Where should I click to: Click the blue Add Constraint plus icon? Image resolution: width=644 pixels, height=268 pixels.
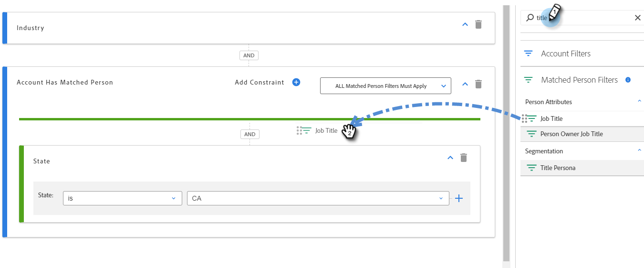(x=296, y=82)
